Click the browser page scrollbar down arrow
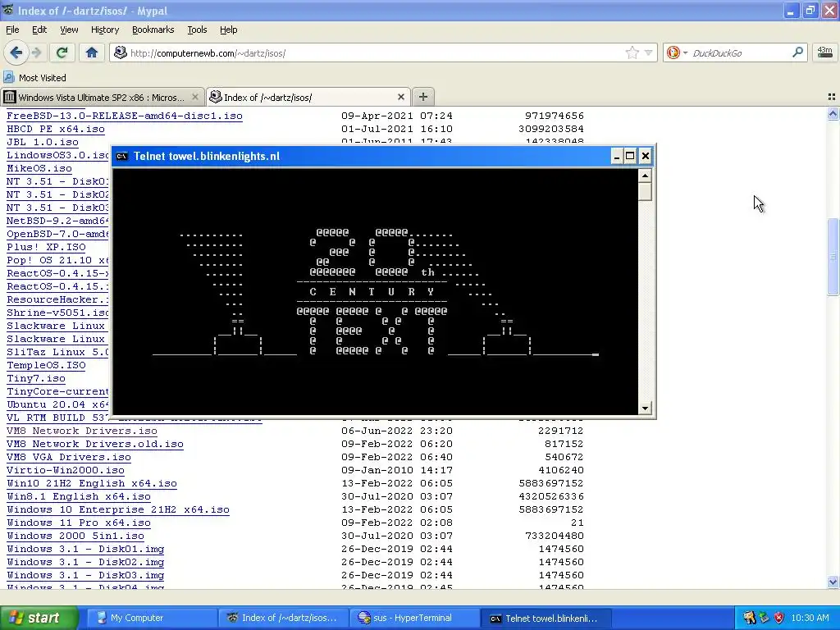This screenshot has width=840, height=630. coord(833,582)
